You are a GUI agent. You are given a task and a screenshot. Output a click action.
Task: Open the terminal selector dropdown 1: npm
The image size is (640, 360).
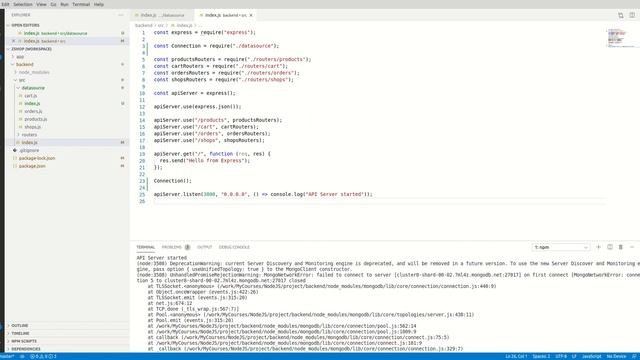click(560, 247)
